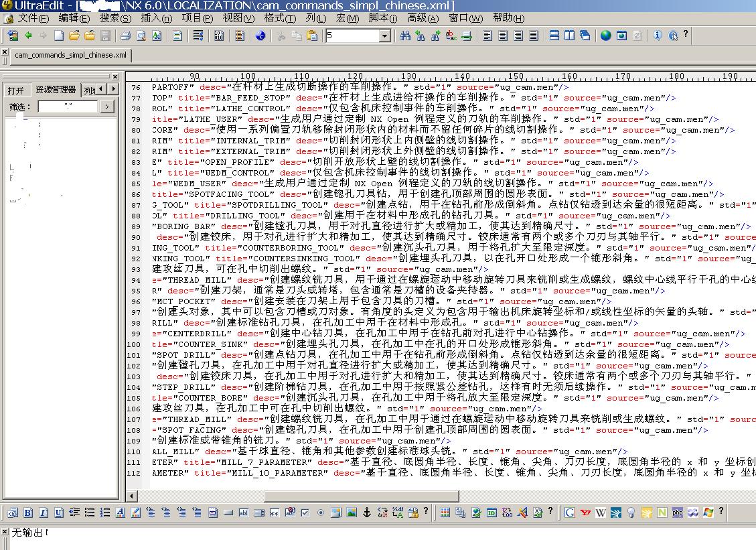Click the Wikipedia (W) icon

point(600,512)
